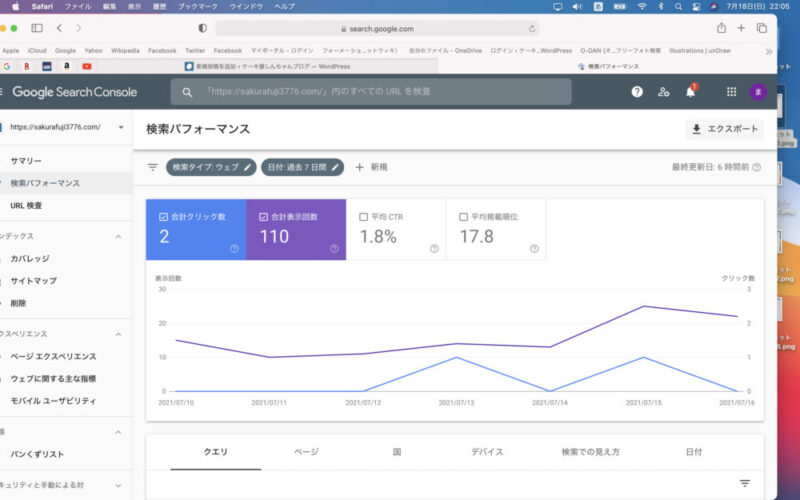
Task: Help icon on the average CTR card
Action: pyautogui.click(x=434, y=248)
